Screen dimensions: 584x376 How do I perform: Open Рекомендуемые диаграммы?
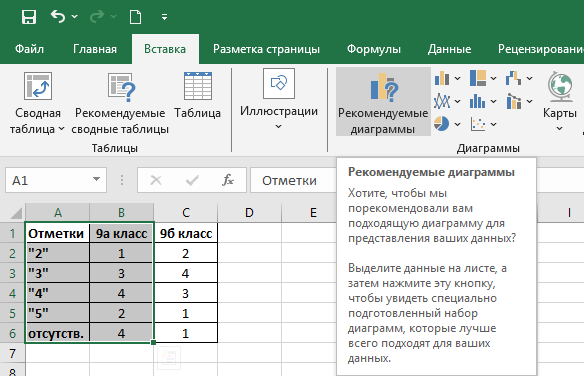tap(383, 101)
